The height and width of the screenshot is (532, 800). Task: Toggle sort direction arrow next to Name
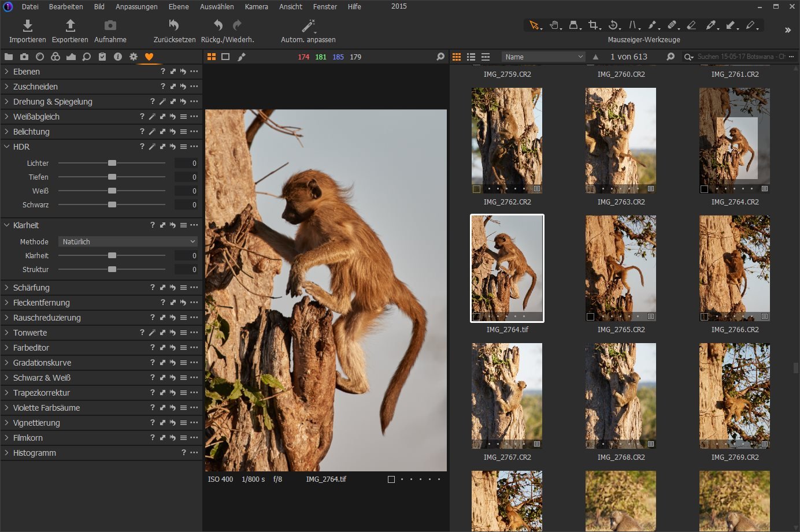tap(596, 57)
